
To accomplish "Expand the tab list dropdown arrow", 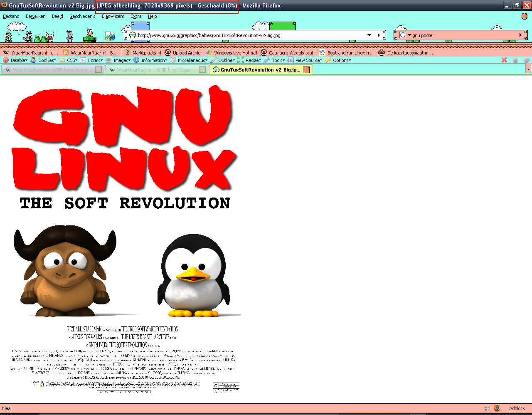I will [x=528, y=69].
